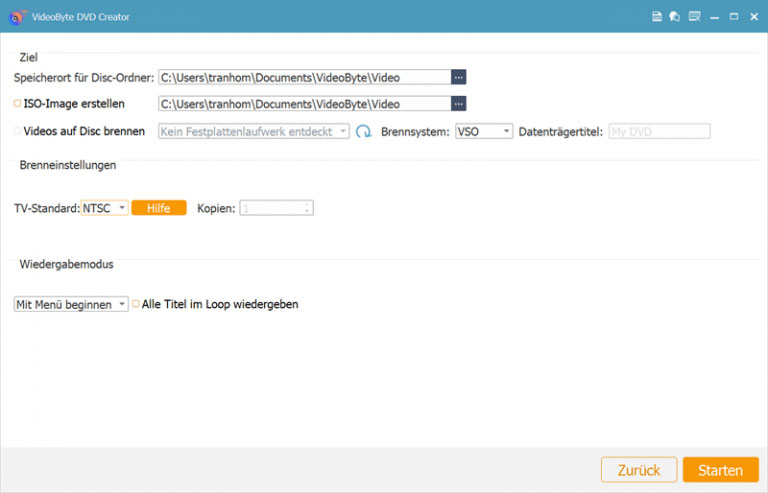This screenshot has height=493, width=768.
Task: Click the certificate-style icon in title bar
Action: [x=693, y=17]
